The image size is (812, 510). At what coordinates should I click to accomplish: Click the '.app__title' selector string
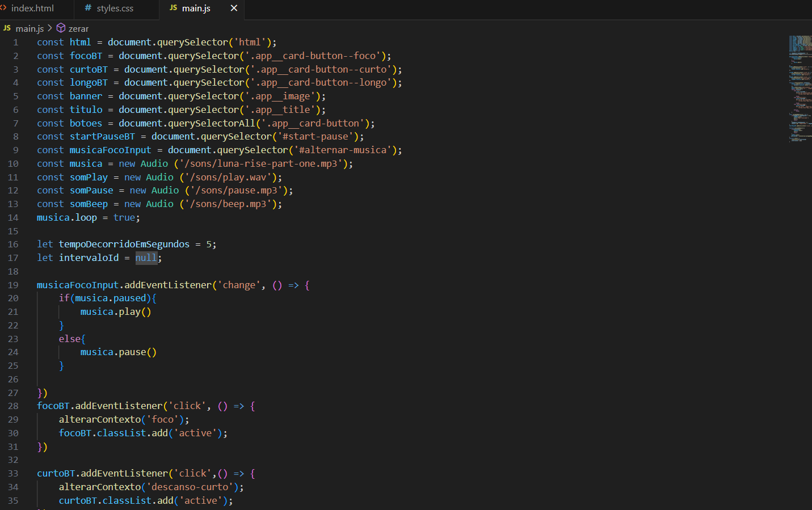280,109
